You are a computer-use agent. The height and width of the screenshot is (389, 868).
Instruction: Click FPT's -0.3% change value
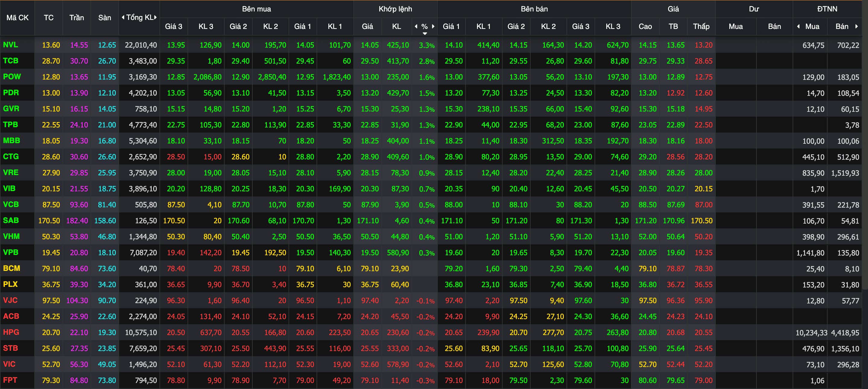(x=425, y=381)
